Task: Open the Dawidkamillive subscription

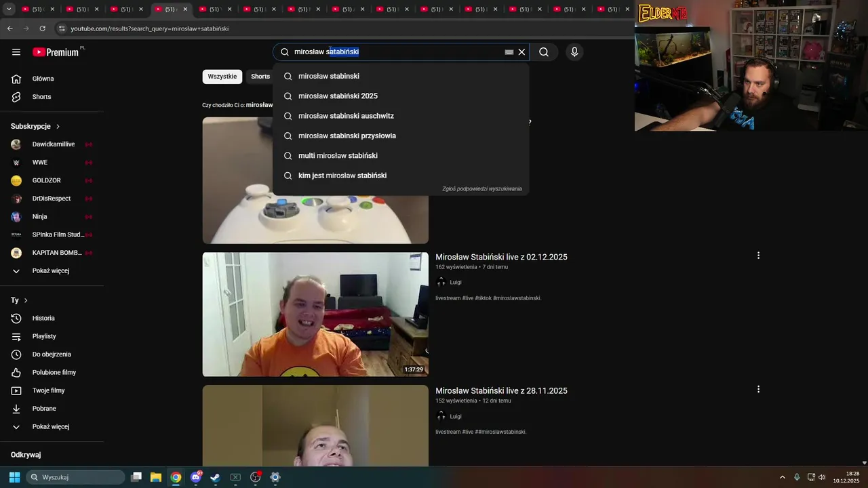Action: (52, 144)
